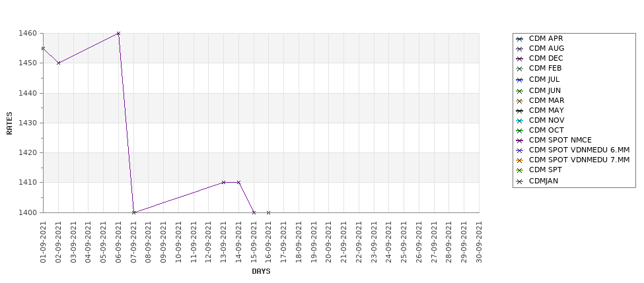The width and height of the screenshot is (644, 283).
Task: Click the CDM SPOT VDNMEDU 7.MM legend marker
Action: pos(520,160)
